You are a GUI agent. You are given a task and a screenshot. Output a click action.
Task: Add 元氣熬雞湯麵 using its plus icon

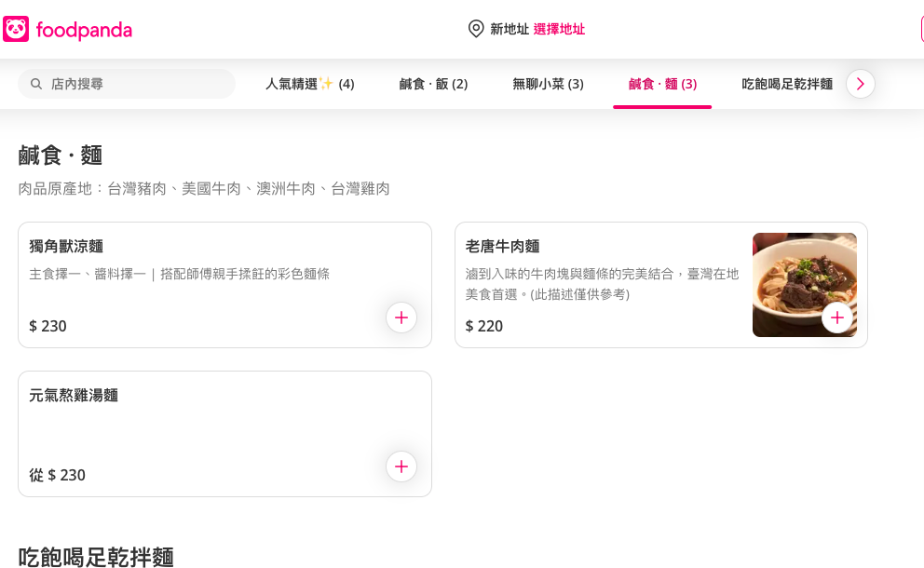tap(401, 467)
